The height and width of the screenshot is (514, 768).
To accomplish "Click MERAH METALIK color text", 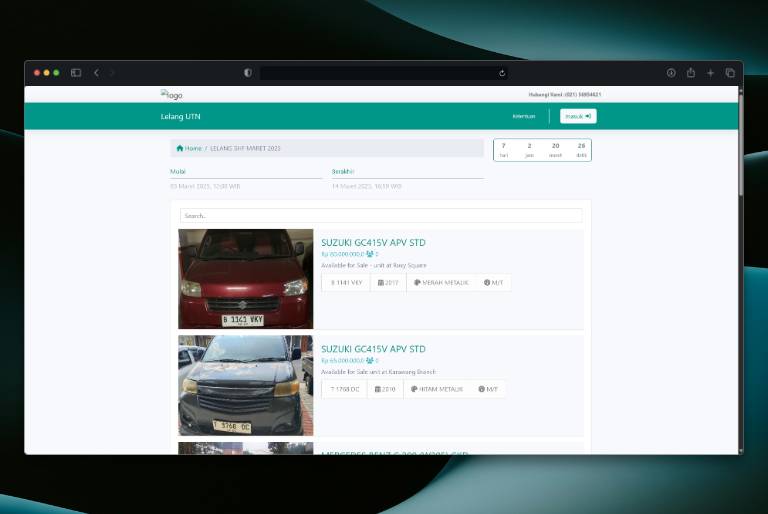I will (445, 283).
